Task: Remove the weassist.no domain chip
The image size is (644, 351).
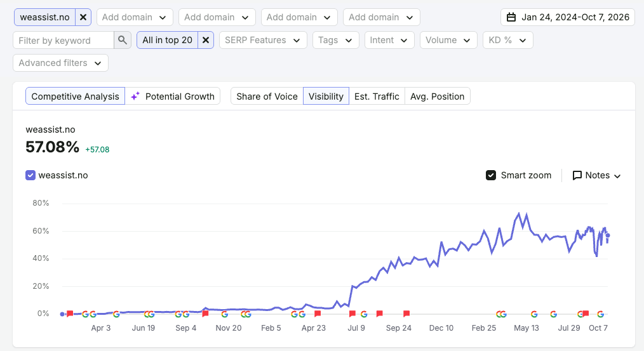Action: coord(83,17)
